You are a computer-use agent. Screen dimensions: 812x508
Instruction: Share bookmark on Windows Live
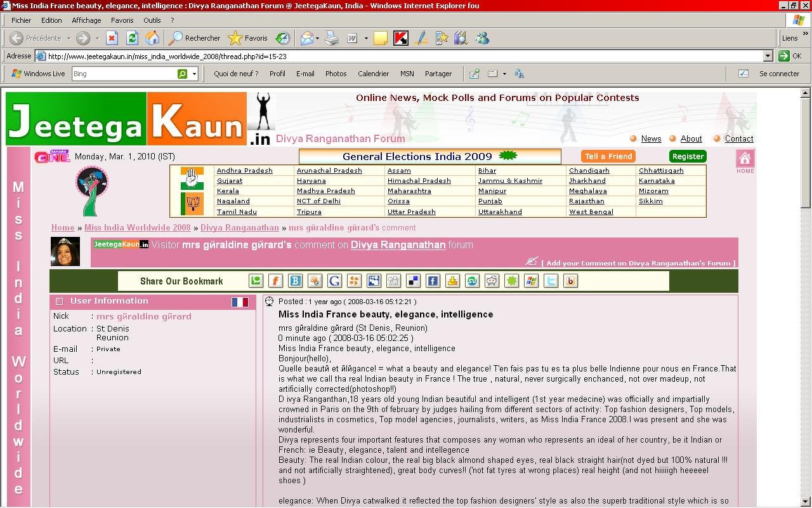pos(531,281)
